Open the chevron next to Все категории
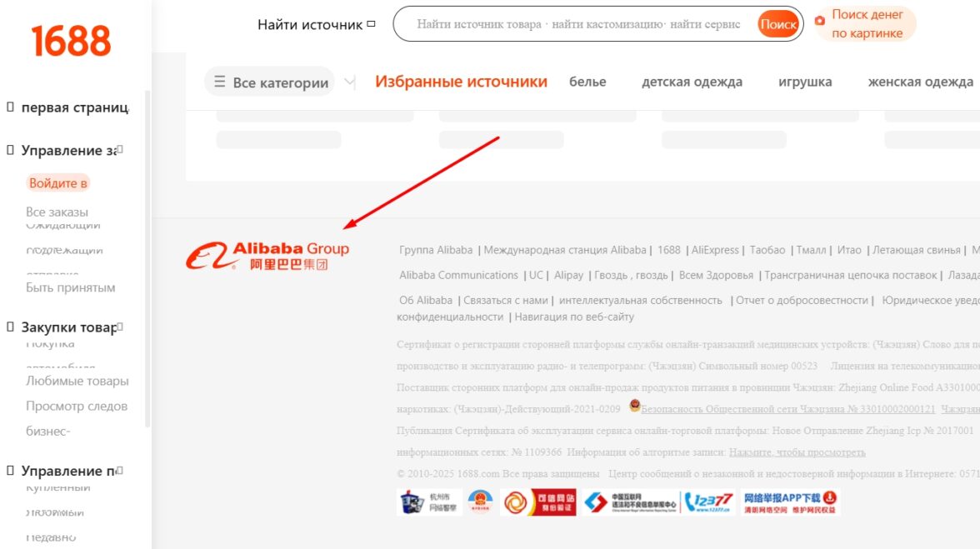Screen dimensions: 980x549 [350, 82]
